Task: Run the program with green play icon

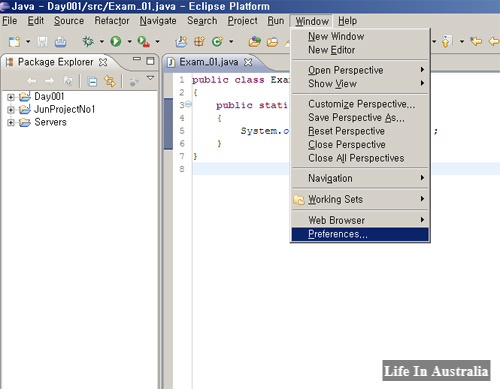Action: 116,42
